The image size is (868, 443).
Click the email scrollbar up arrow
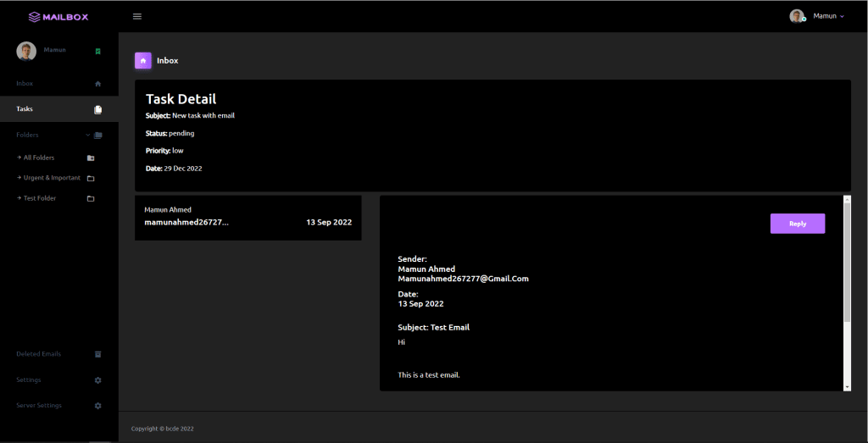[x=847, y=199]
